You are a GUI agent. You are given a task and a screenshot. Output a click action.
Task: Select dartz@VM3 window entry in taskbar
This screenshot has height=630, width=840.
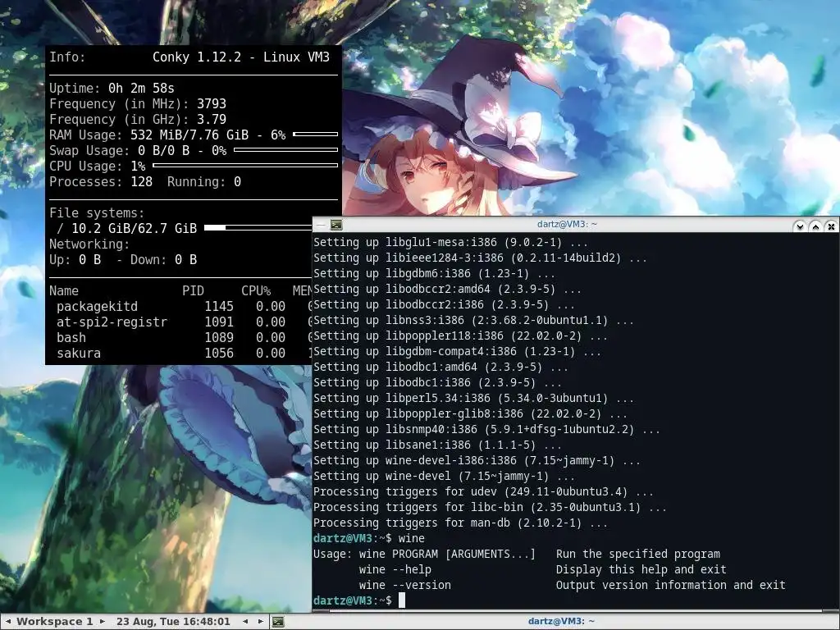coord(561,622)
